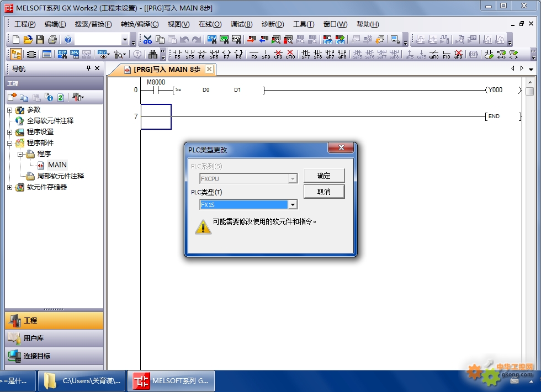Screen dimensions: 541x392
Task: Delete vertical line with cF10
Action: (x=290, y=54)
